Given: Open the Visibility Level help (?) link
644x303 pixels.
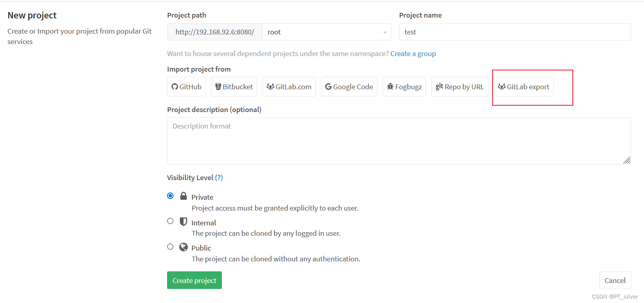Looking at the screenshot, I should (x=219, y=178).
